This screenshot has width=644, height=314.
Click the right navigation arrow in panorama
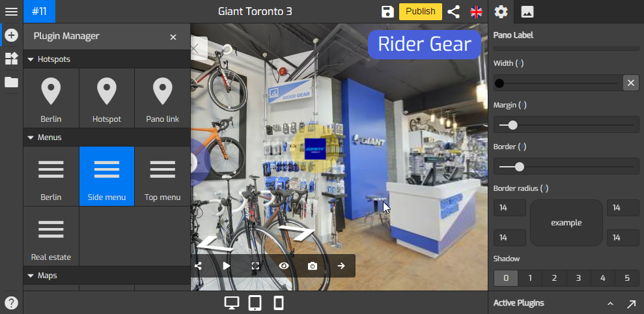[297, 233]
